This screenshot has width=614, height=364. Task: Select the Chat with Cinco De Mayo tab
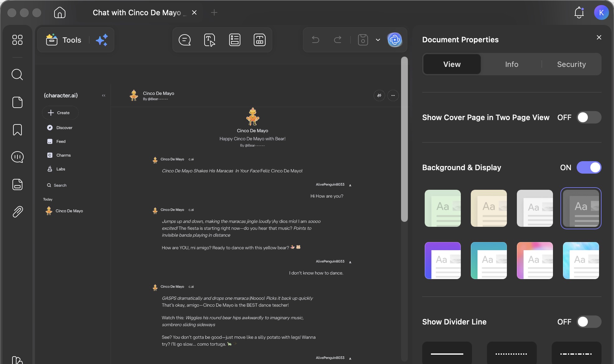point(137,12)
